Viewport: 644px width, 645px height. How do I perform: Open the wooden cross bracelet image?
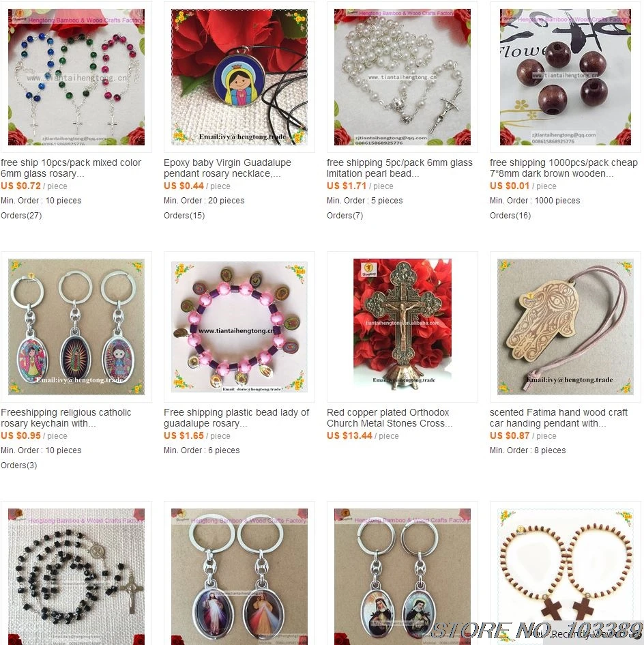tap(566, 576)
